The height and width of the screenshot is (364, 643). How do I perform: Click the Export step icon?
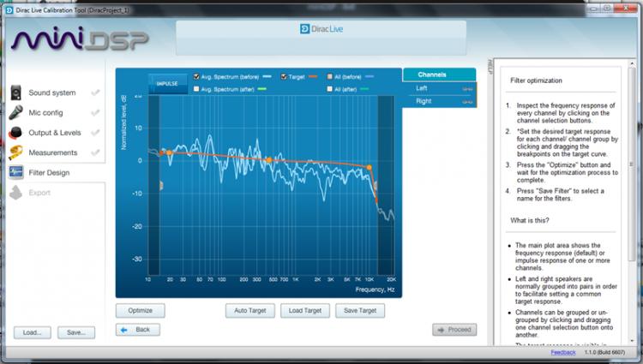15,193
